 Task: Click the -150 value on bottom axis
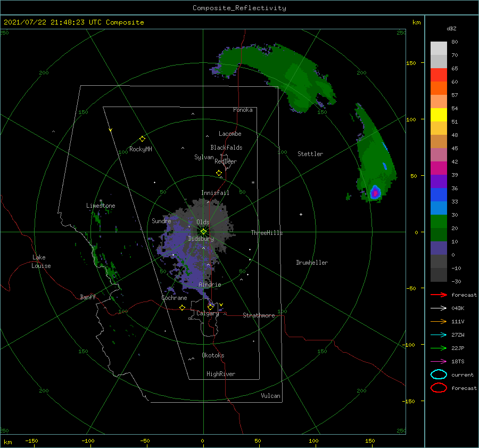(31, 441)
